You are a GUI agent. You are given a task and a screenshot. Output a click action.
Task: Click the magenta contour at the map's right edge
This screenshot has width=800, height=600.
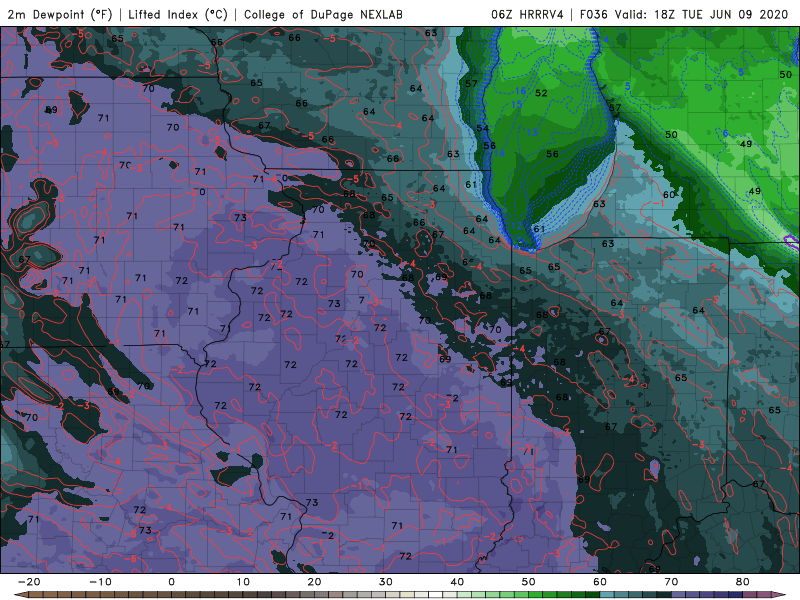(x=792, y=241)
